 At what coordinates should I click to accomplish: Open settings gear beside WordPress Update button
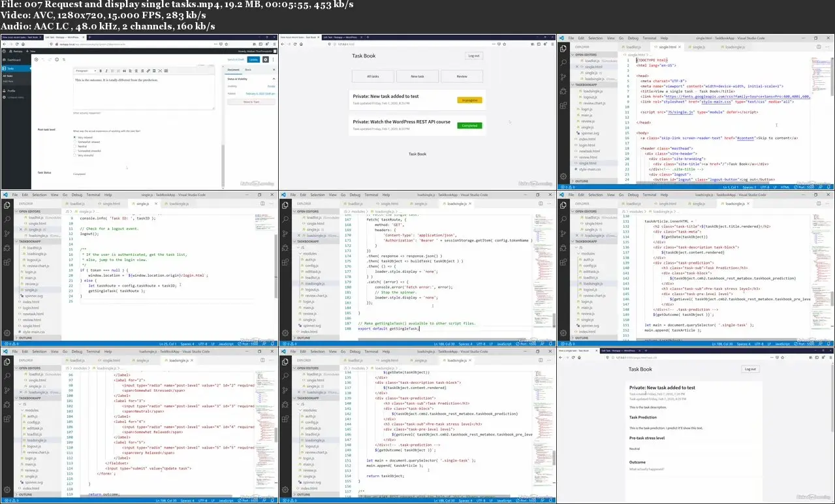[265, 59]
